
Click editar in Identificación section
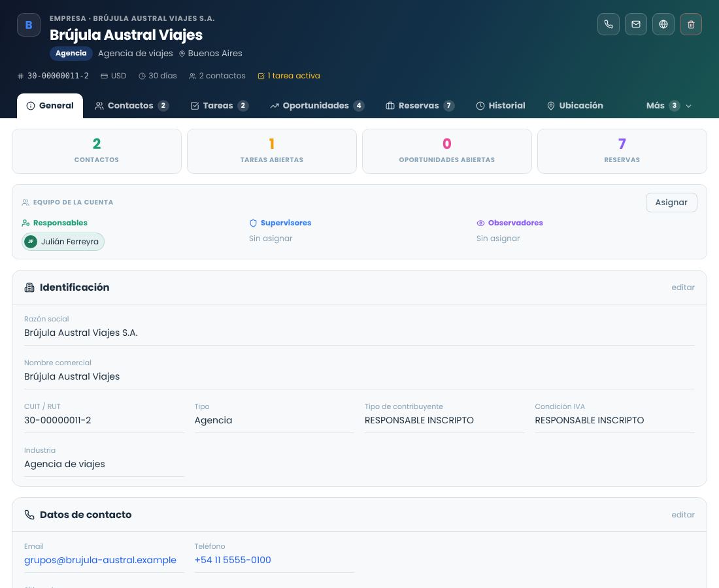(x=683, y=287)
